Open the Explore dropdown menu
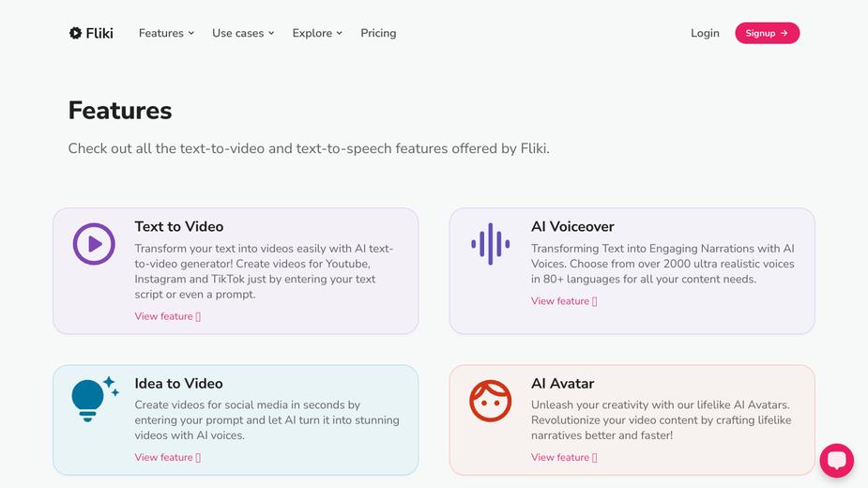The width and height of the screenshot is (868, 488). tap(317, 33)
